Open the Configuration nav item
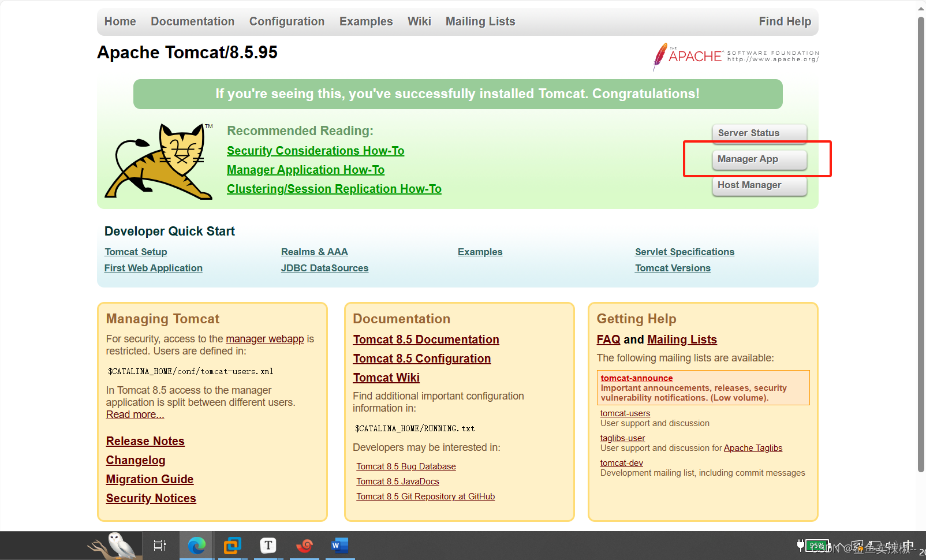Screen dimensions: 926x560 [287, 21]
